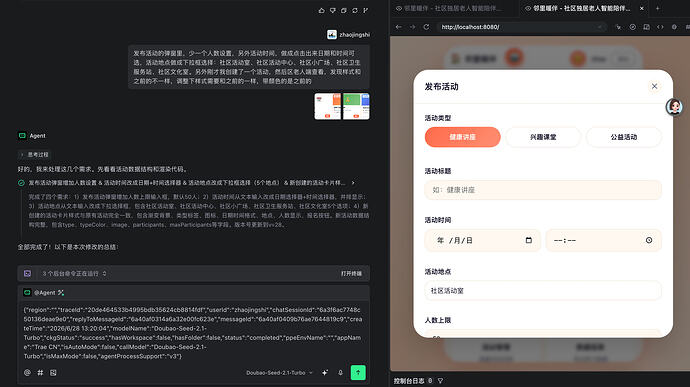Click the green completed-task check icon
Screen dimensions: 690x387
point(21,183)
